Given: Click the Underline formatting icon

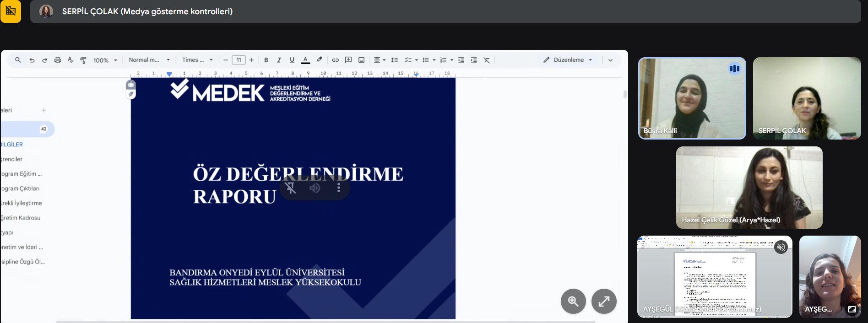Looking at the screenshot, I should coord(292,60).
